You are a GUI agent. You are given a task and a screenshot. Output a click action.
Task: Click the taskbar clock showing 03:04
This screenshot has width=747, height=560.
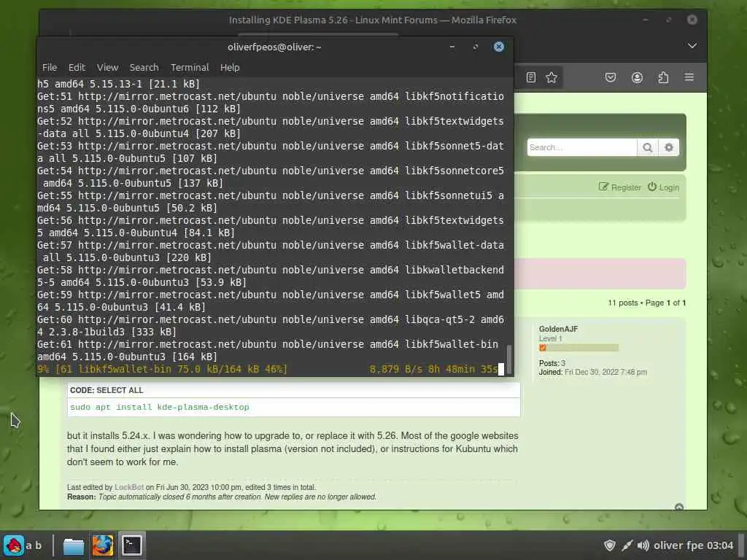click(693, 545)
